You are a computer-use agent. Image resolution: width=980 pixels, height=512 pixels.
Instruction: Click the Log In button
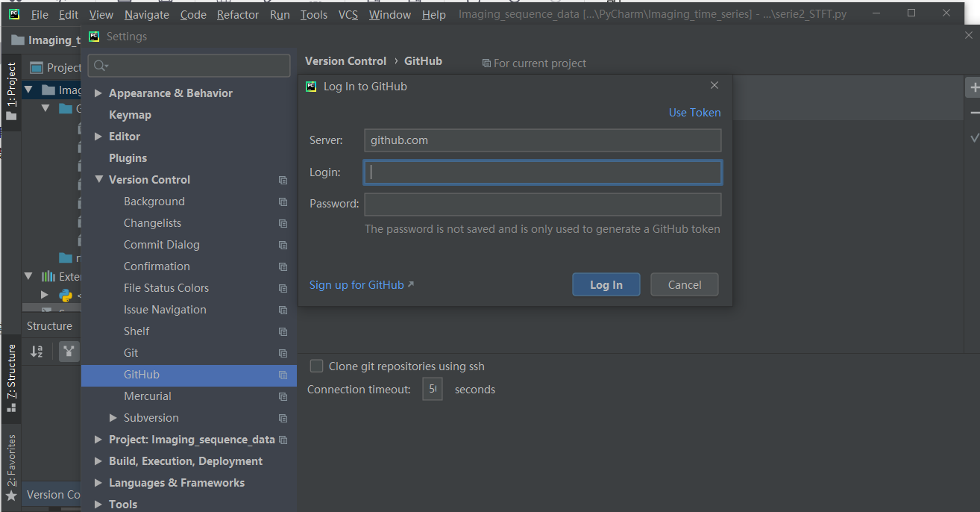pyautogui.click(x=606, y=284)
